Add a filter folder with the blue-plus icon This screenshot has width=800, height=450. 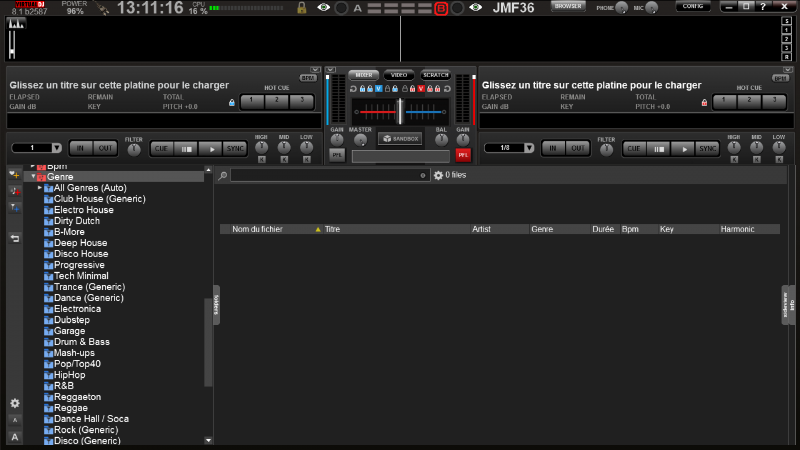pyautogui.click(x=15, y=208)
